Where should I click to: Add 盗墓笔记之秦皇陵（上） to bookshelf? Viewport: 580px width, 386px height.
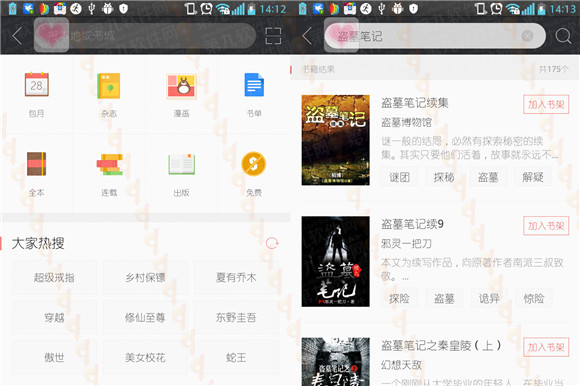tap(546, 347)
